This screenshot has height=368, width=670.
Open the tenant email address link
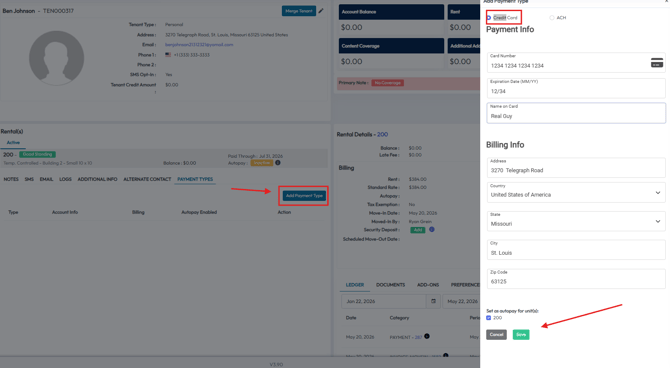199,44
